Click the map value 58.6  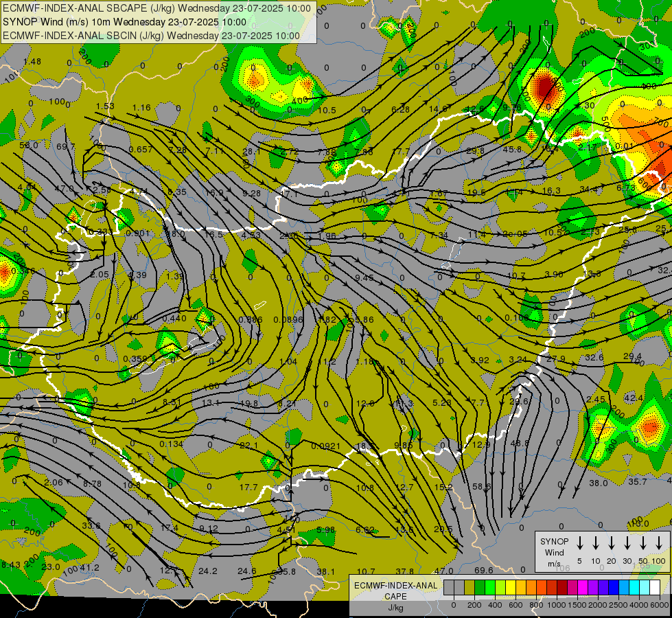482,486
